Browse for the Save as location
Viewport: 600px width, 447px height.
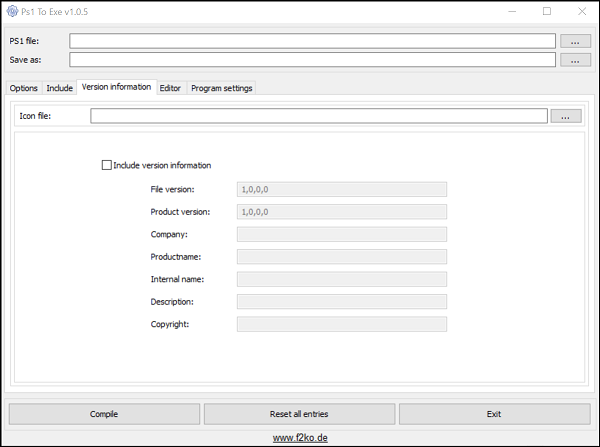pos(575,60)
